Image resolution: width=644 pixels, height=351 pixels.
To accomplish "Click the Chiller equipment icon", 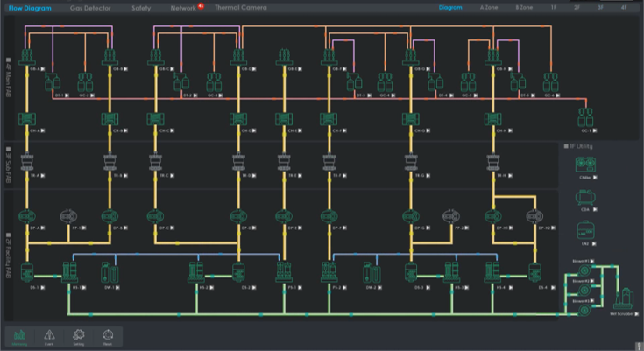I will [584, 163].
